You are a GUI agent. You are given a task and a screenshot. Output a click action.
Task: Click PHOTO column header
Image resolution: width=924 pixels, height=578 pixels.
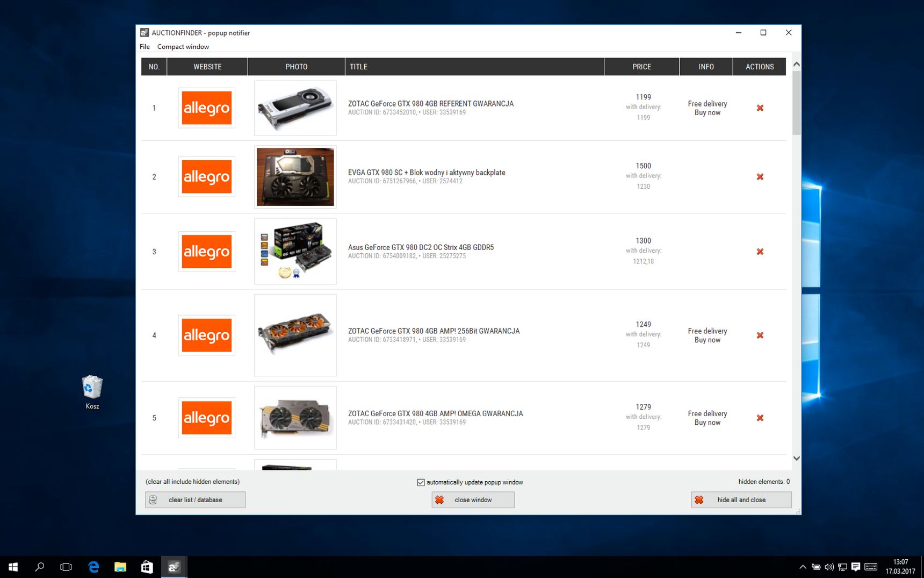pos(297,67)
